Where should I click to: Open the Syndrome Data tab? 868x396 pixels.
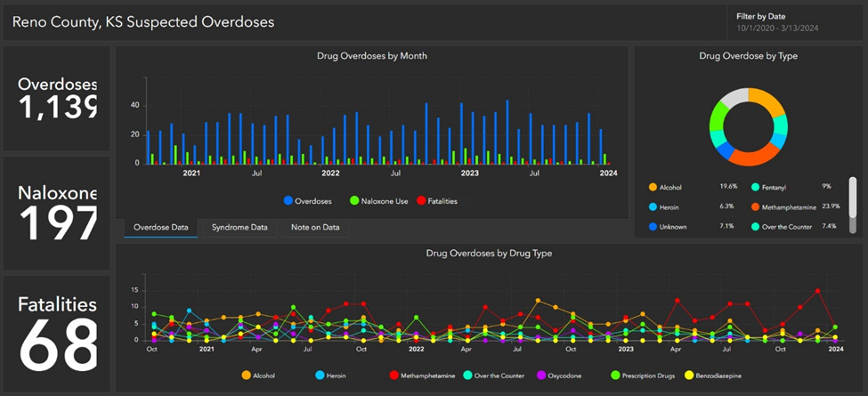point(239,227)
